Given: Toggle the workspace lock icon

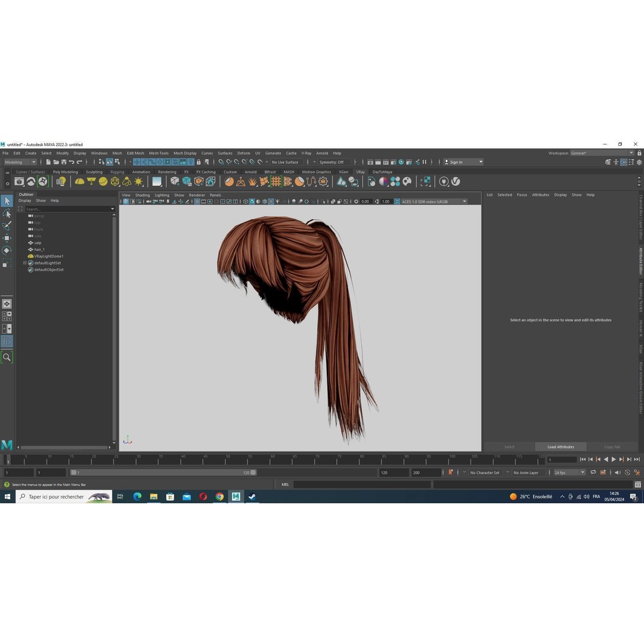Looking at the screenshot, I should tap(639, 153).
